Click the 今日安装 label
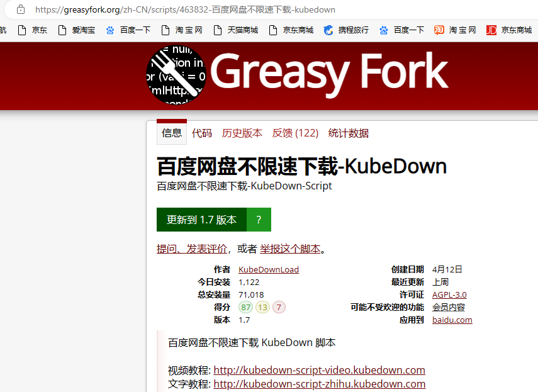Image resolution: width=538 pixels, height=392 pixels. [214, 283]
